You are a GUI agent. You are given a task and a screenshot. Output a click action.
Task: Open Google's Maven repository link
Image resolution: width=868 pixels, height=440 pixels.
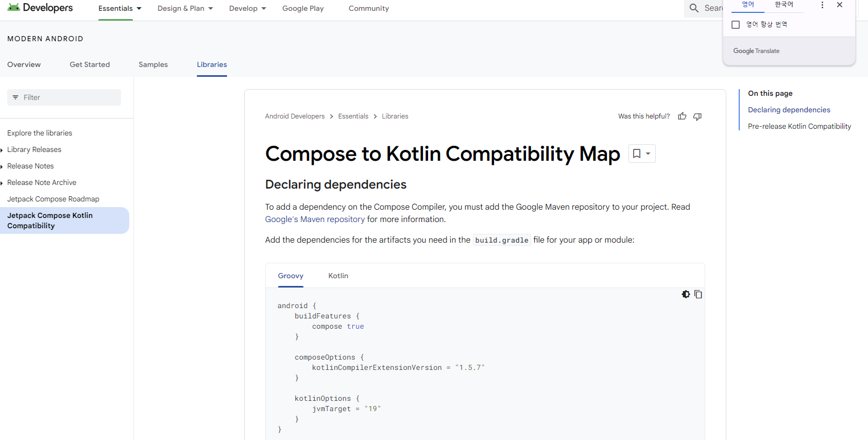coord(315,219)
